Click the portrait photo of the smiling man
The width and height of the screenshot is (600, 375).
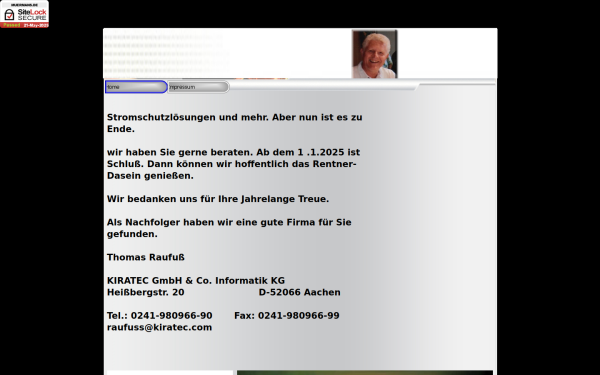coord(375,54)
